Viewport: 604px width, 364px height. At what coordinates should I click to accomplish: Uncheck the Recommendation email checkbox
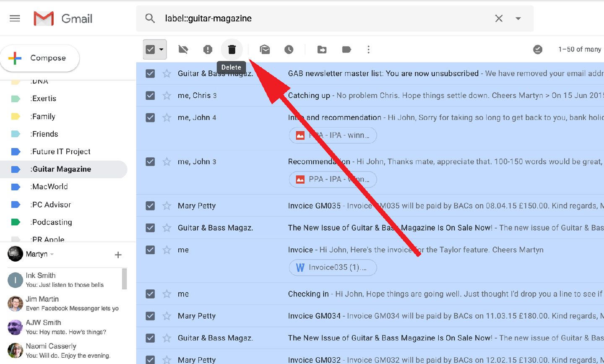[x=150, y=161]
